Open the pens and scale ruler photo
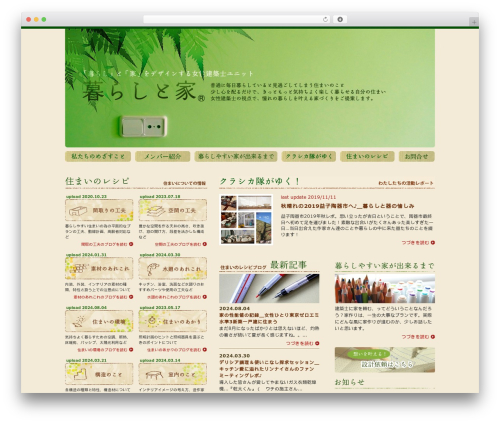Viewport: 500px width, 423px height. coord(269,288)
